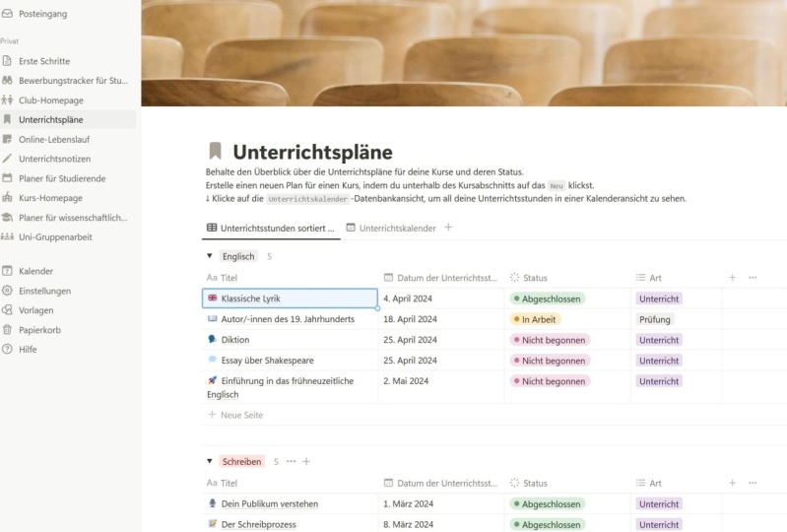Open Klassische Lyrik entry

tap(250, 299)
